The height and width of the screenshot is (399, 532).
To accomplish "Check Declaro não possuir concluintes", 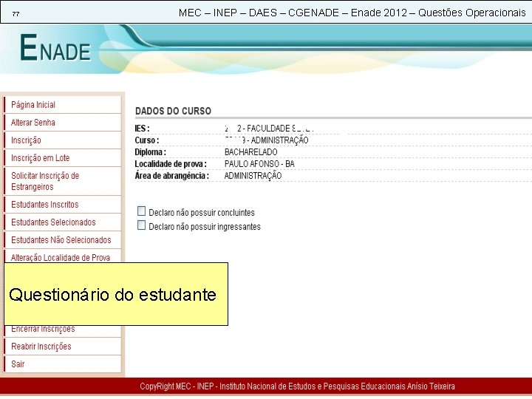I will [x=141, y=211].
